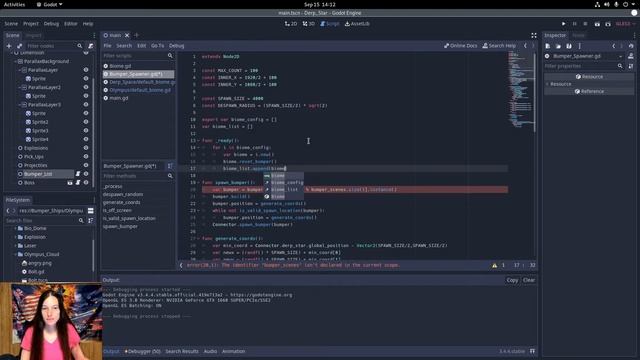Open the script editor Go To menu
Screen dimensions: 640x360
[158, 46]
